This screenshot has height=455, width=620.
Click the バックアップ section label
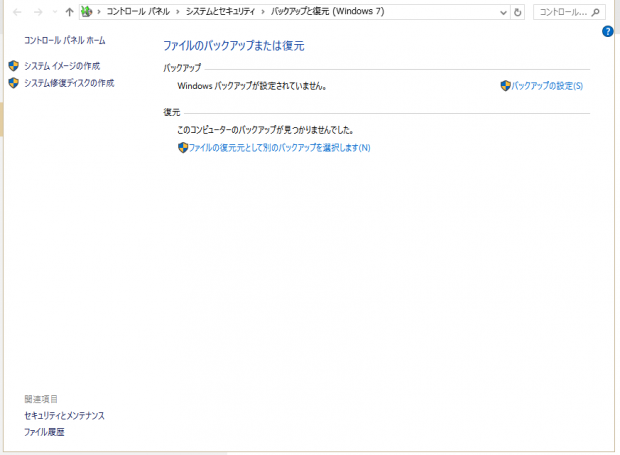click(x=182, y=68)
